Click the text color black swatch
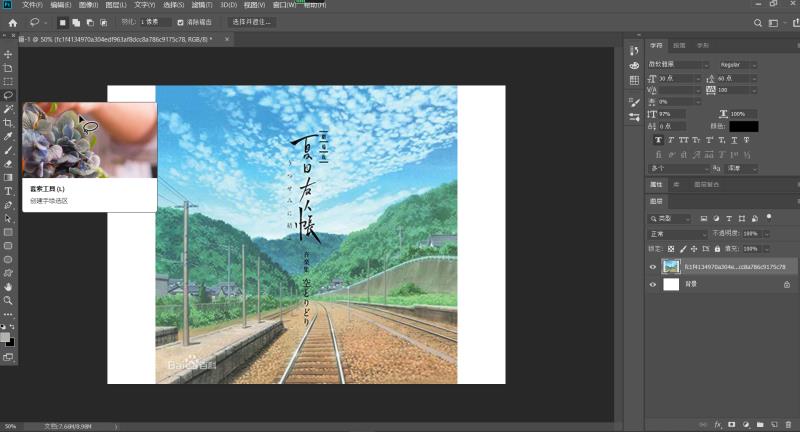Screen dimensions: 800x432 743,126
